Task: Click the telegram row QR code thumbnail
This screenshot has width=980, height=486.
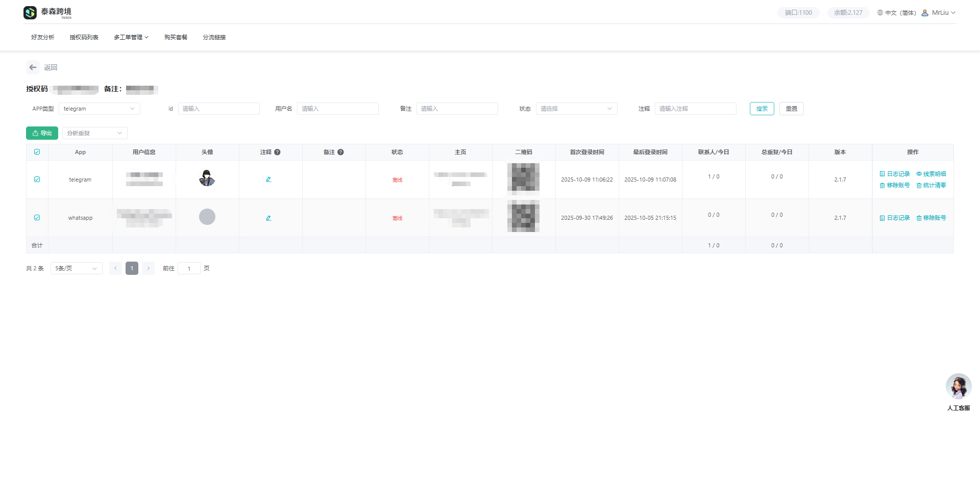Action: tap(523, 177)
